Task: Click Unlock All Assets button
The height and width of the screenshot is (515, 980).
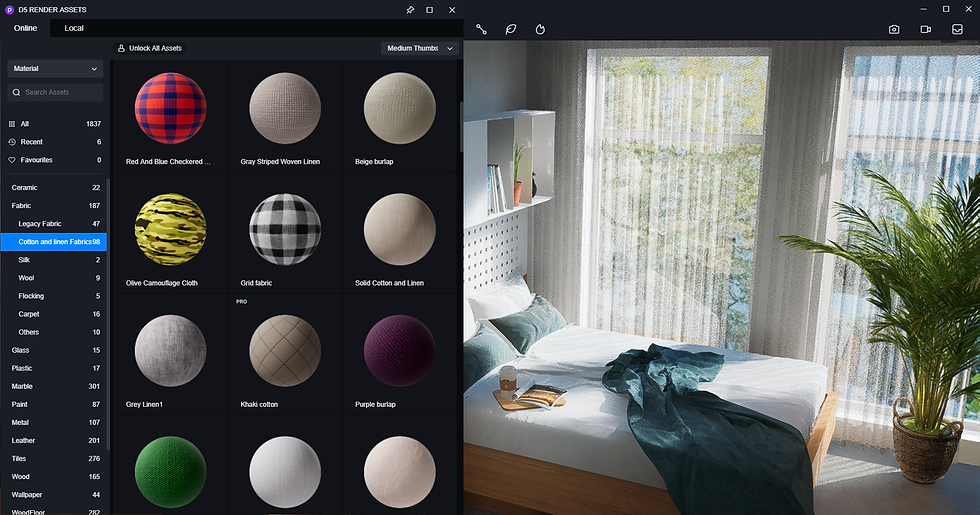Action: [150, 48]
